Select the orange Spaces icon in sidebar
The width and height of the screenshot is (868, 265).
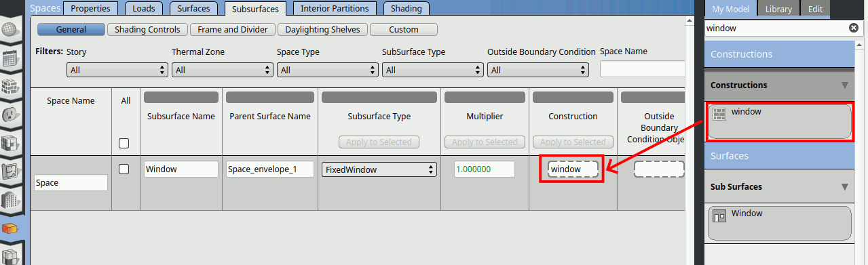10,228
